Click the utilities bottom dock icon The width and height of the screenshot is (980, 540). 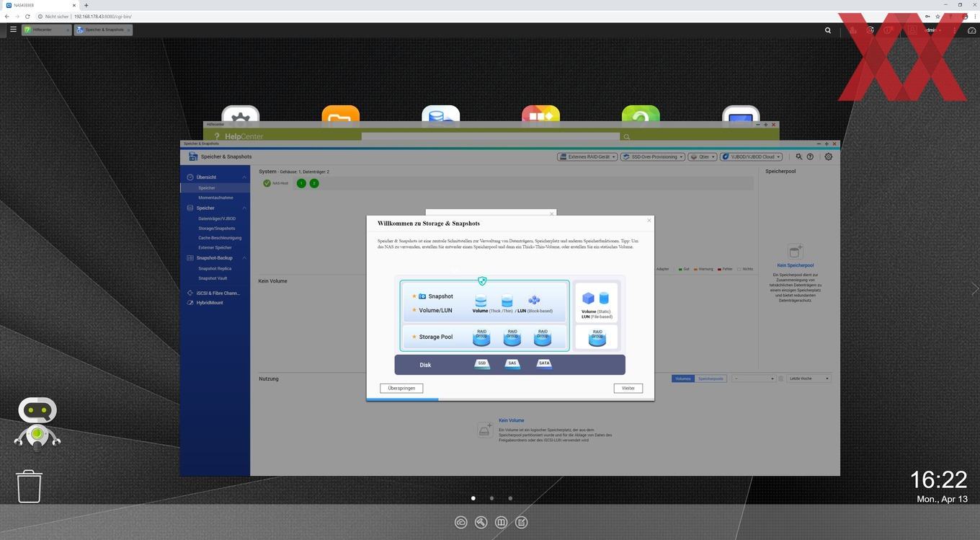pyautogui.click(x=481, y=522)
